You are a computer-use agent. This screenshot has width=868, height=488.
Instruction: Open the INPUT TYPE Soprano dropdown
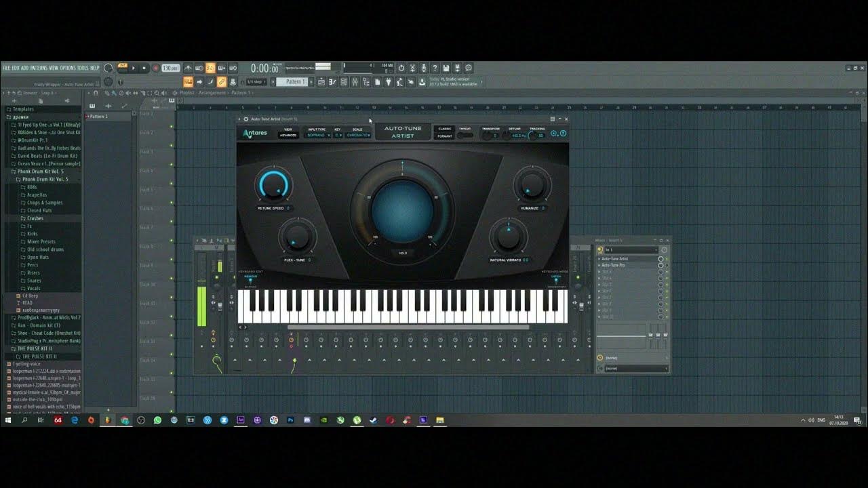coord(319,135)
